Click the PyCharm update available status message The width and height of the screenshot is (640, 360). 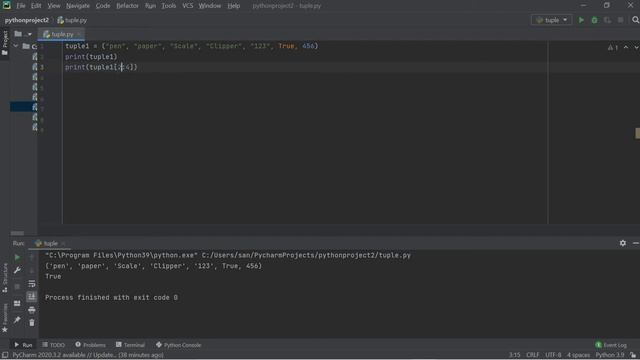(x=88, y=355)
